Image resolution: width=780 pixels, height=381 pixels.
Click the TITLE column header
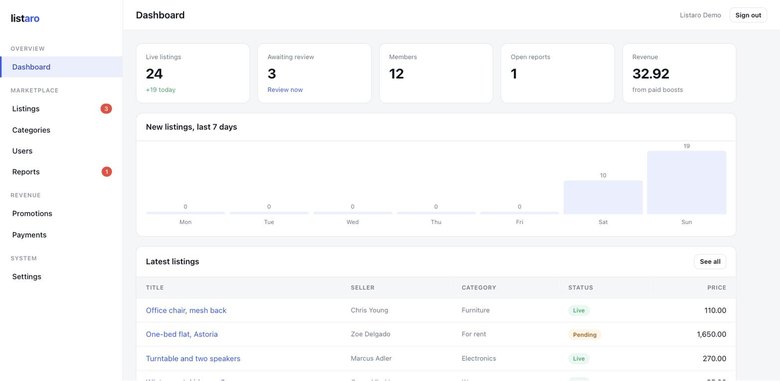pos(155,287)
